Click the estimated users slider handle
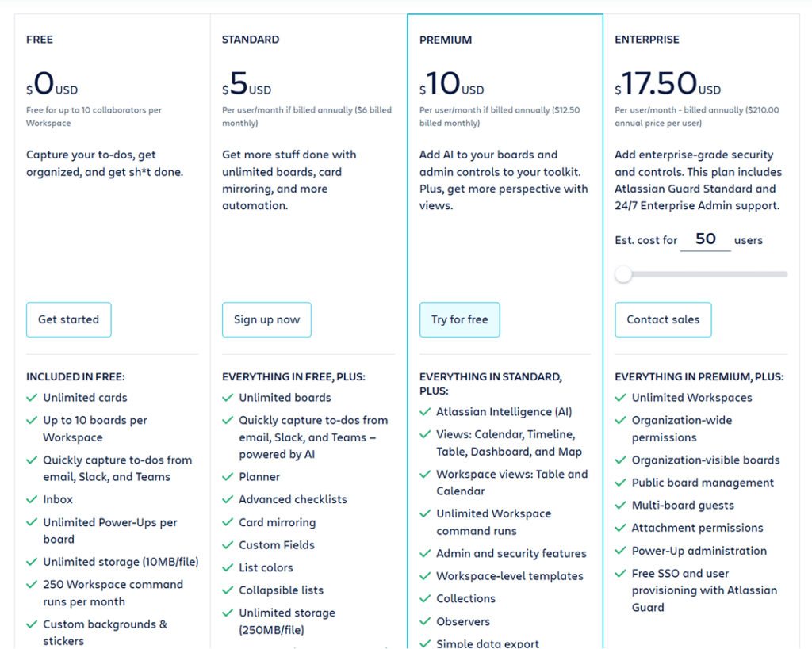This screenshot has height=649, width=812. point(624,274)
